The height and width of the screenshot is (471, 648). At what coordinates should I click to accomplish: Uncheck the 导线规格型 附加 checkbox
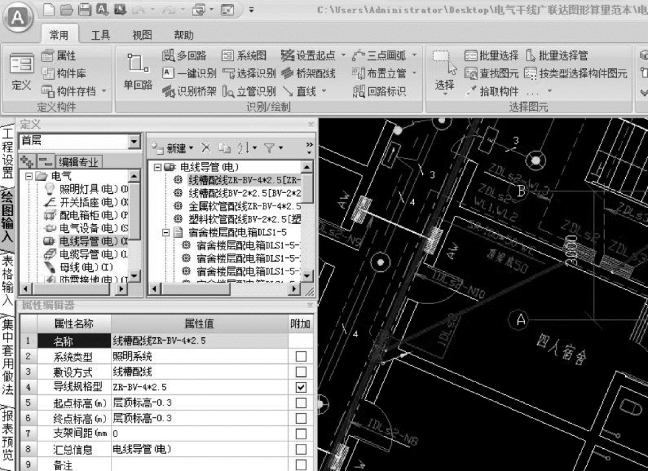pos(301,387)
